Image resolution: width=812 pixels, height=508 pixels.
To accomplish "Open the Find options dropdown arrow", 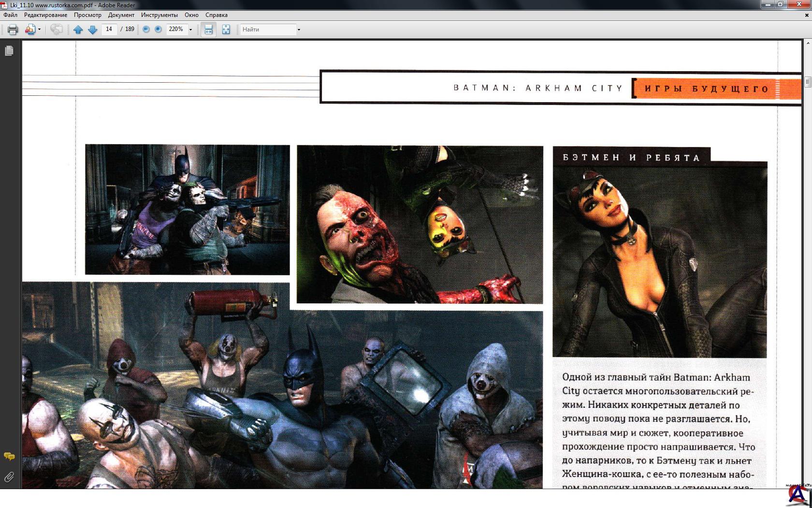I will [299, 30].
